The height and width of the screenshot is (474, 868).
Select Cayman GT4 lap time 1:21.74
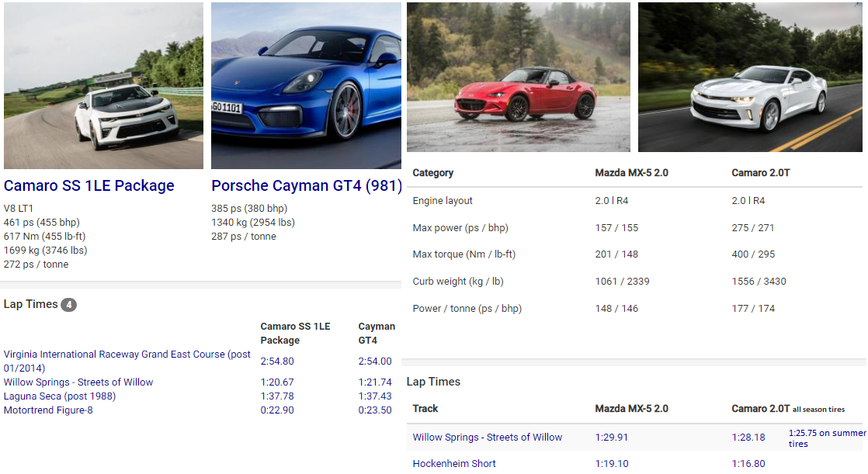[375, 382]
